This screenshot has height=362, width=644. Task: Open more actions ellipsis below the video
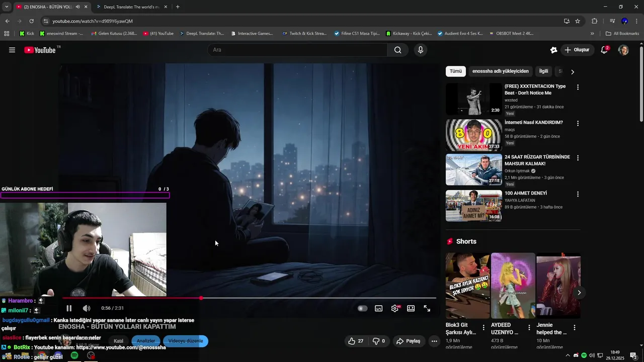434,341
